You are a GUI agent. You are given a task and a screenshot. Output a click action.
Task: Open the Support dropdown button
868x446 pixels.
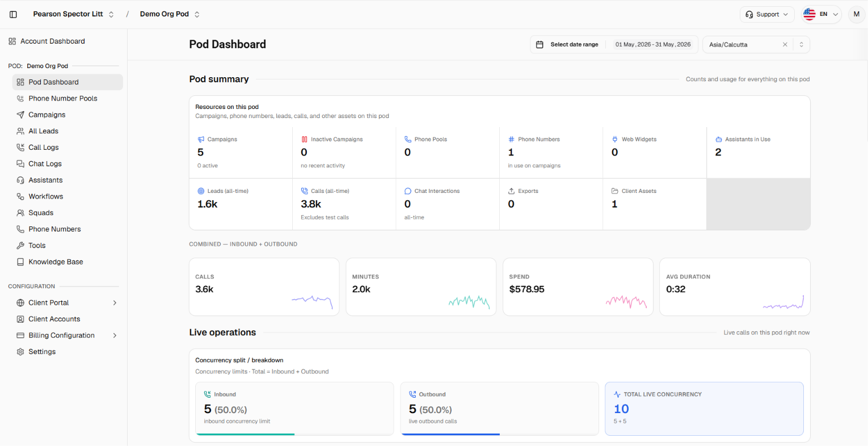point(767,14)
